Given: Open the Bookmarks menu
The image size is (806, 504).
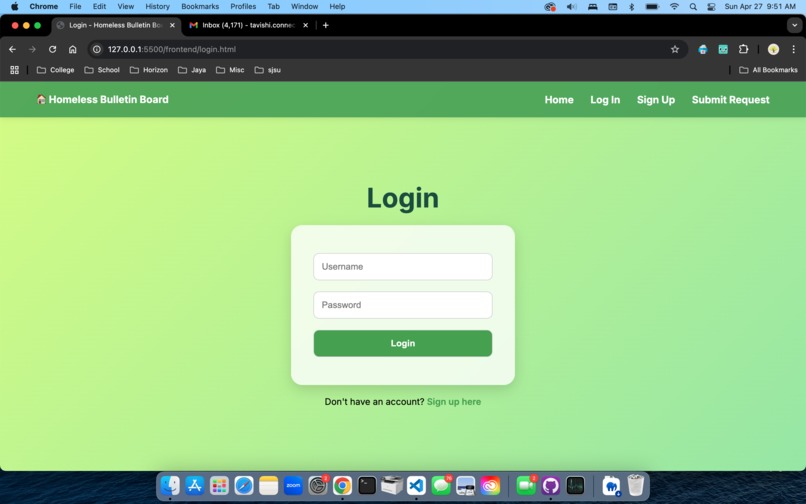Looking at the screenshot, I should [x=200, y=7].
